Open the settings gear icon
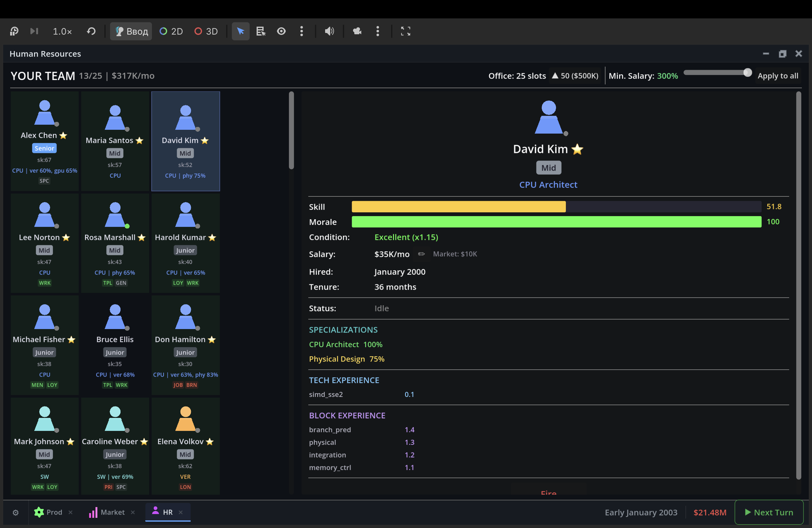Screen dimensions: 812x528 click(x=16, y=512)
